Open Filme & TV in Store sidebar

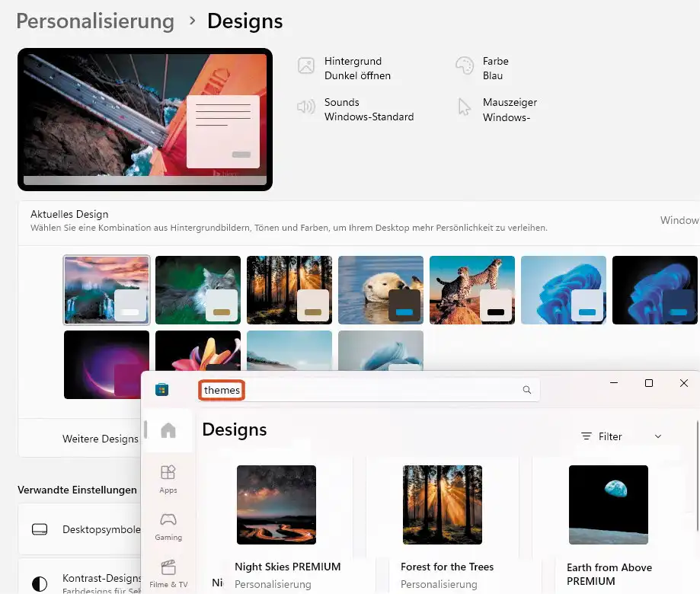[x=168, y=574]
